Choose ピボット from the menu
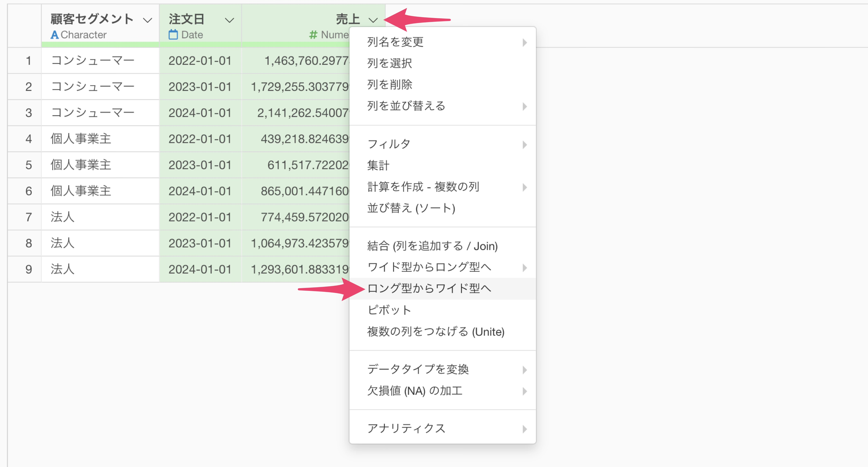The image size is (868, 467). [x=389, y=310]
